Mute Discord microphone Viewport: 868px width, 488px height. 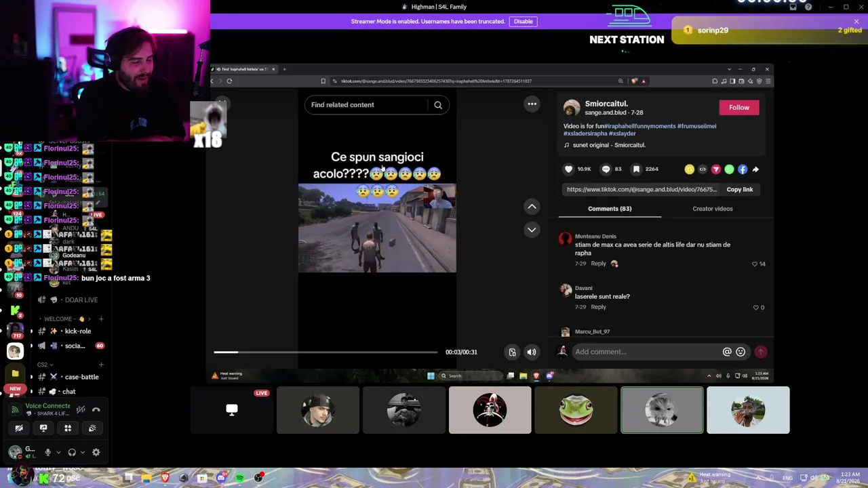pos(47,452)
